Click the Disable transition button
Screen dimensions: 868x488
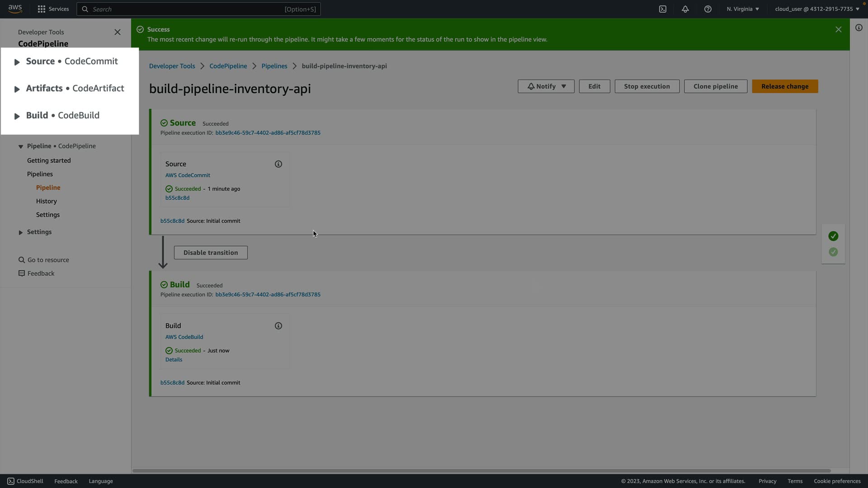coord(210,253)
